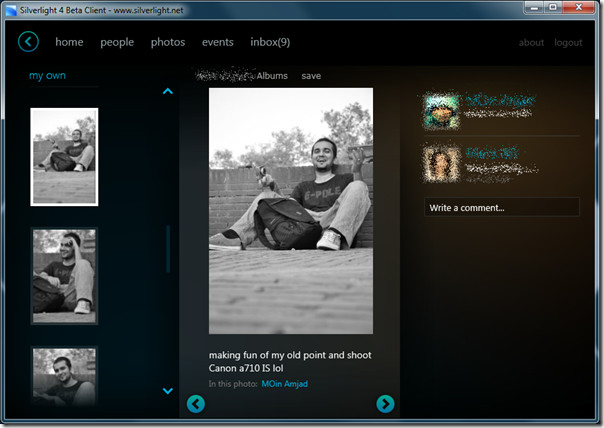Click the first commenter's avatar
The width and height of the screenshot is (604, 428).
coord(441,111)
